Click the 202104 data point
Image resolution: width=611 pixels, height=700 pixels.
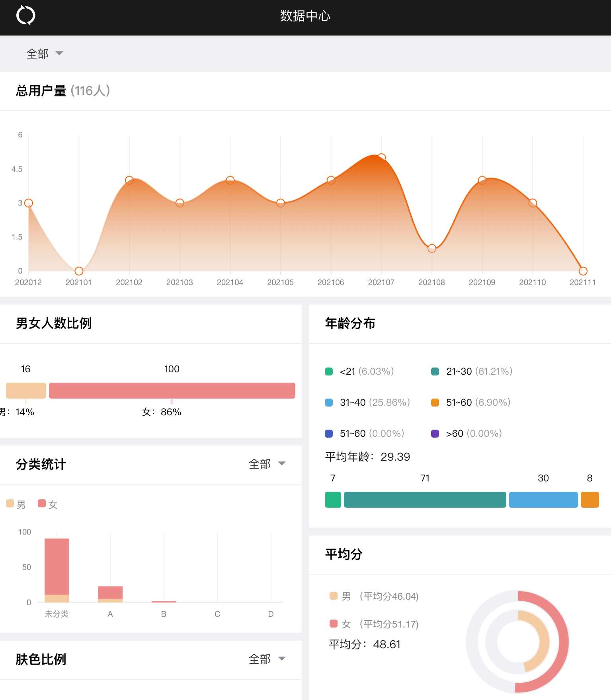(230, 180)
